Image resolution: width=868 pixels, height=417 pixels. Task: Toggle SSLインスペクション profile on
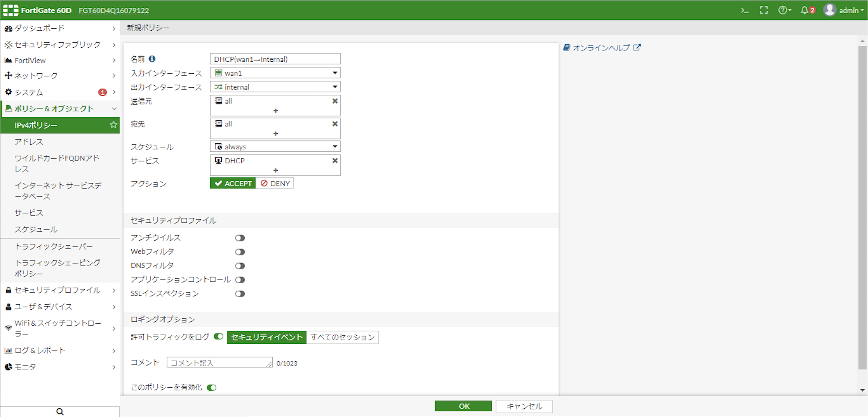pos(241,294)
